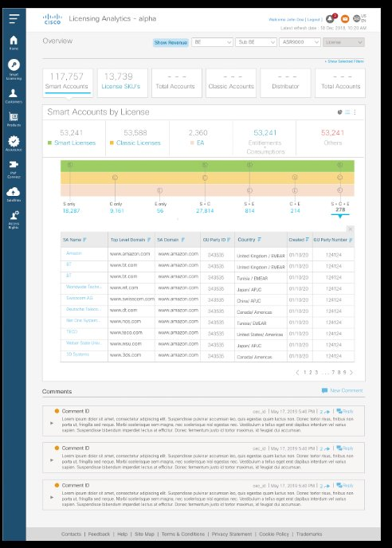Filter the Created column
392x548 pixels.
(x=307, y=240)
